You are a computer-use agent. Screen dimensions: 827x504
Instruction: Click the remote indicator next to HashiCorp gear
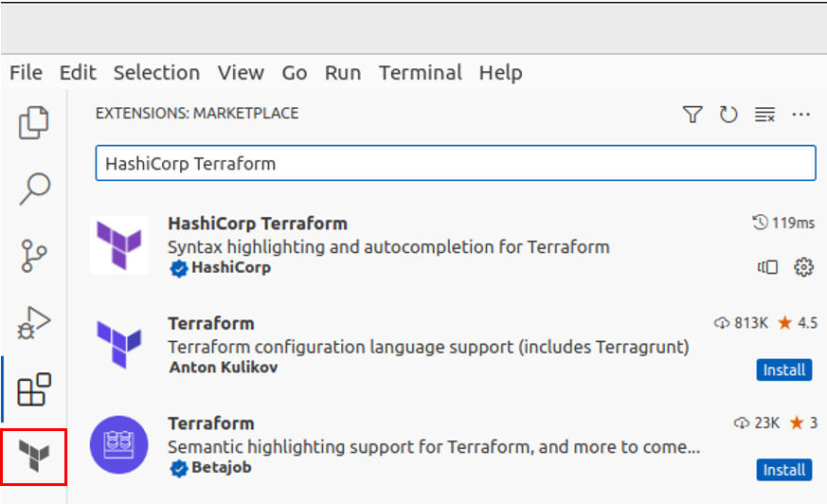click(767, 267)
